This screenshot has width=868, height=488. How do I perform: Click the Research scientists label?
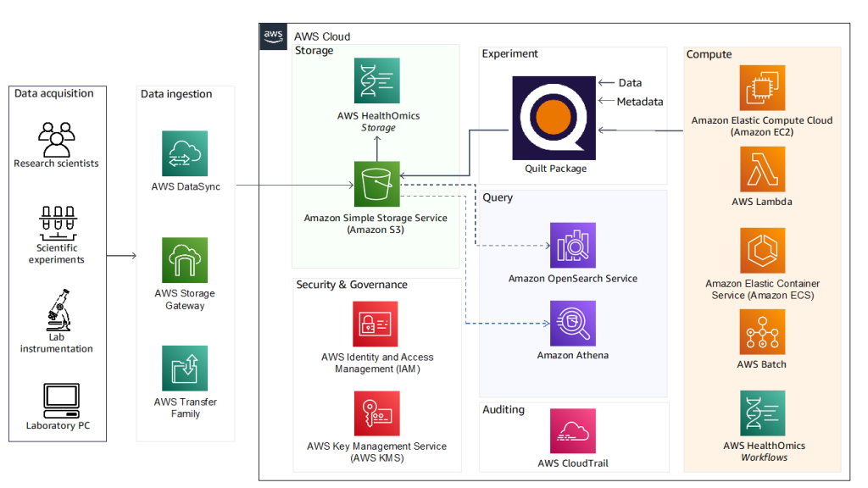click(x=56, y=164)
